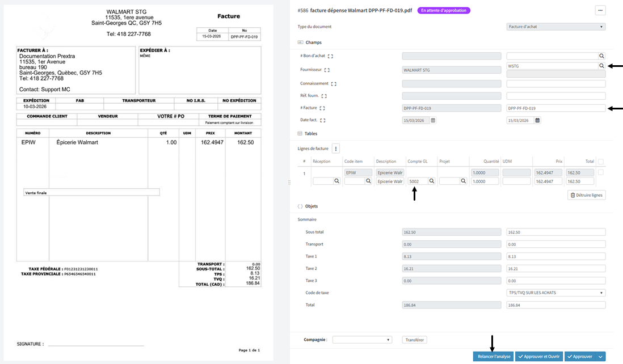Click the Réception search icon in line 1

[x=336, y=181]
